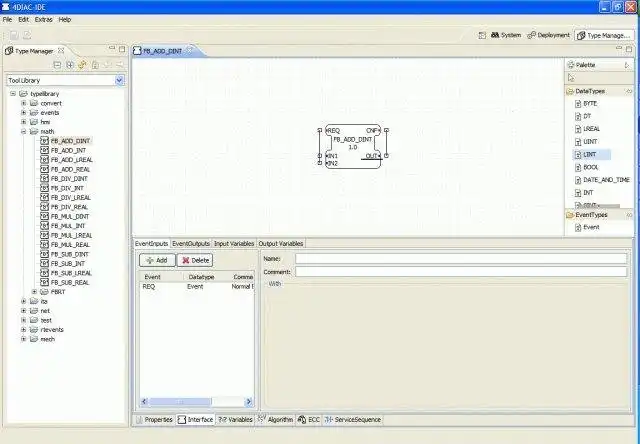
Task: Collapse the Palette flyout arrow
Action: 627,65
